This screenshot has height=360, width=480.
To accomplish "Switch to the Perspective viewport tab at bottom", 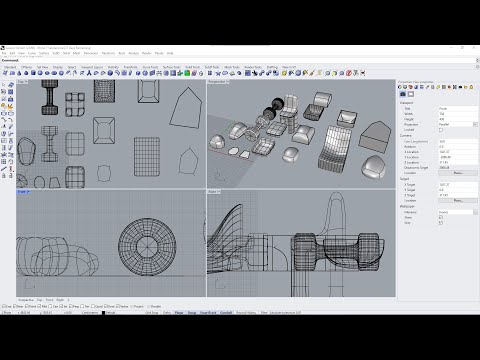I will (26, 300).
